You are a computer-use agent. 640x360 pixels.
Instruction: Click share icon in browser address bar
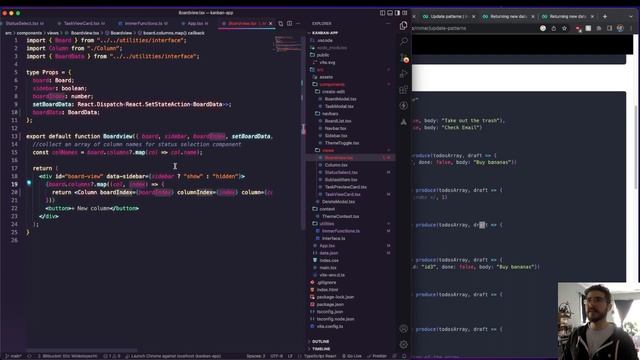point(553,28)
